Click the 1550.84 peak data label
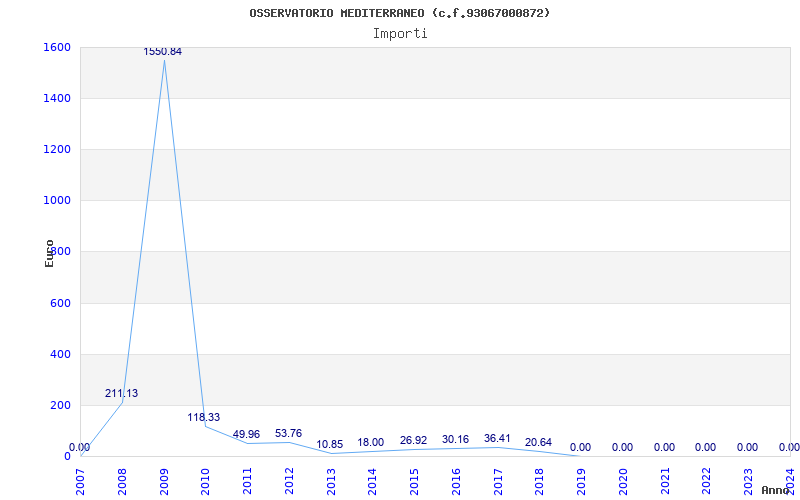 tap(163, 52)
